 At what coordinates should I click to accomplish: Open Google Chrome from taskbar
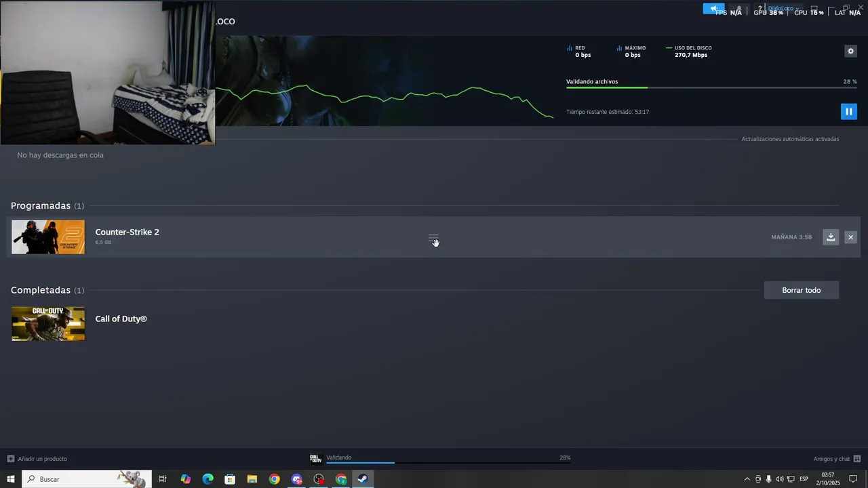(274, 479)
